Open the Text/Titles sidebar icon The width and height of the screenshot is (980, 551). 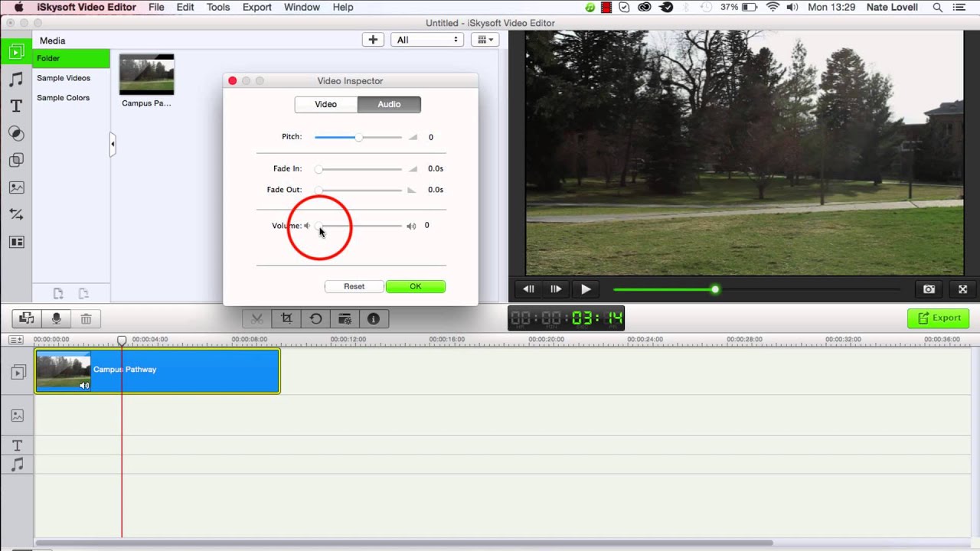tap(16, 106)
